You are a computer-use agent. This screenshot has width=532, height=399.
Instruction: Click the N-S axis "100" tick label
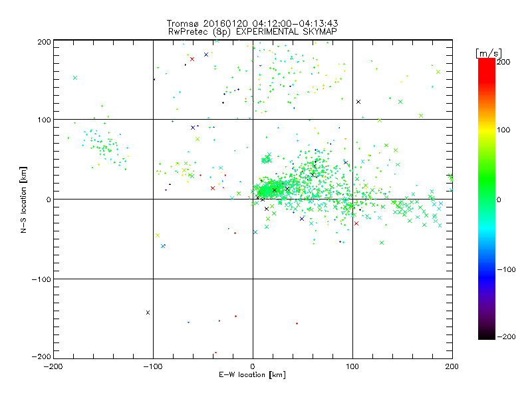[x=44, y=120]
